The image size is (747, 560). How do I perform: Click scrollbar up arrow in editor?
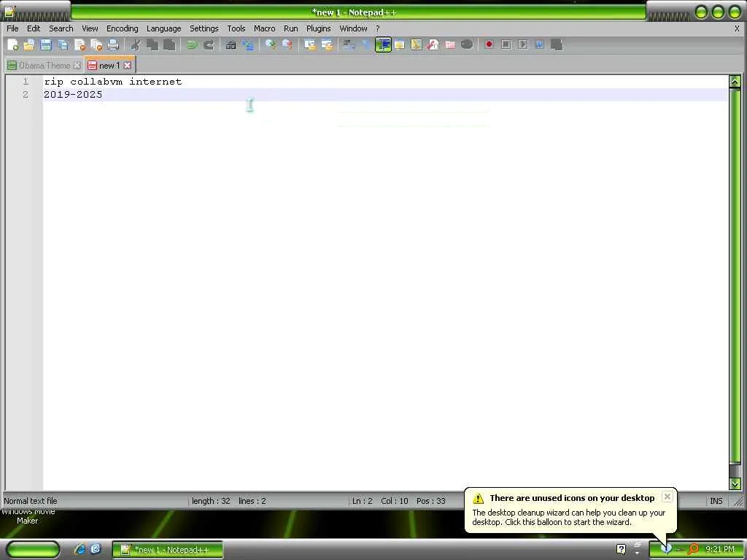[x=735, y=82]
